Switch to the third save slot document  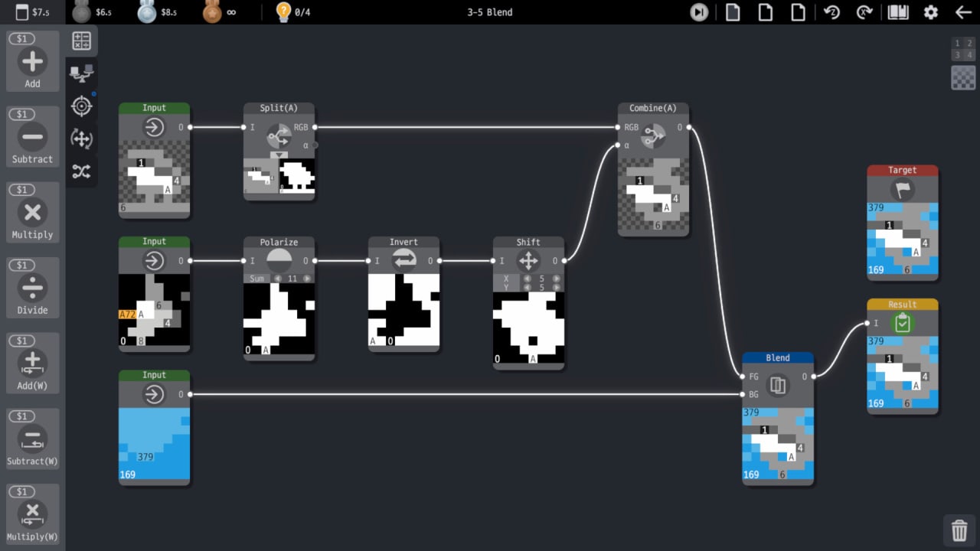(x=798, y=12)
